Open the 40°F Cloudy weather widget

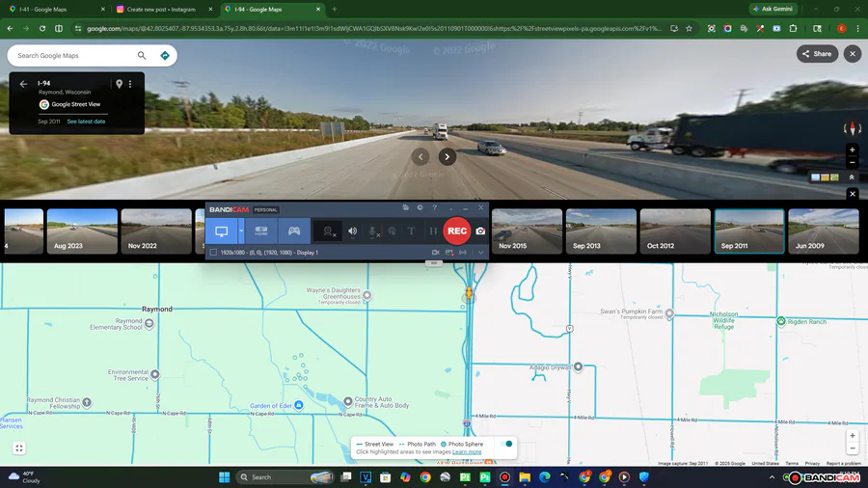click(24, 477)
